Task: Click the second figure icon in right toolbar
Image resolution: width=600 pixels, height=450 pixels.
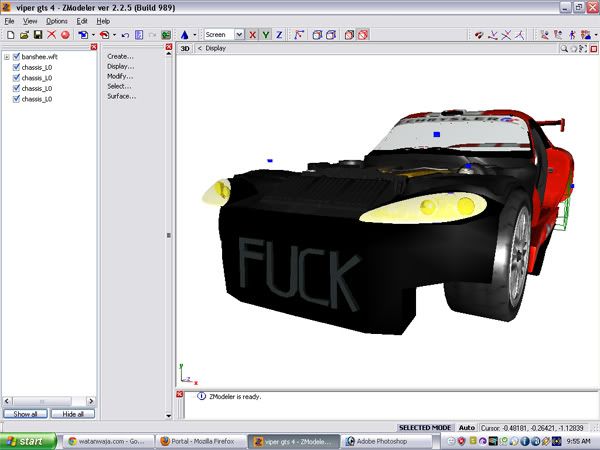Action: point(558,35)
